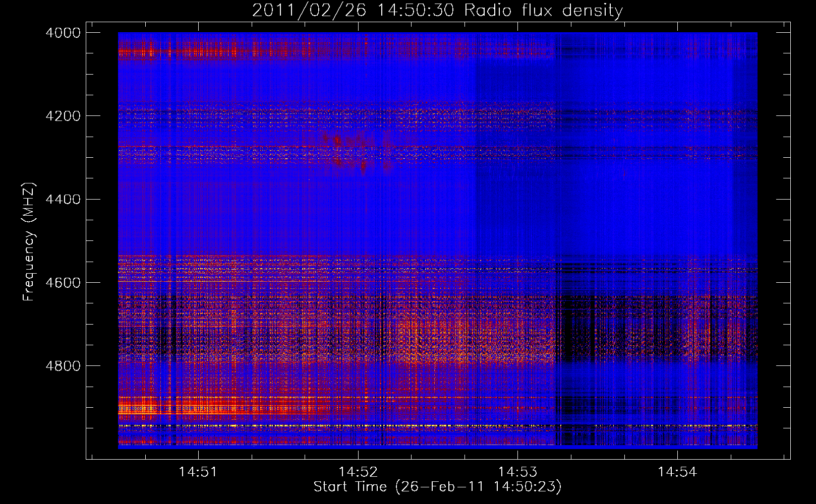The image size is (816, 504).
Task: Click the 'Start Time (26-Feb-11 14:50:23)' label
Action: point(438,487)
